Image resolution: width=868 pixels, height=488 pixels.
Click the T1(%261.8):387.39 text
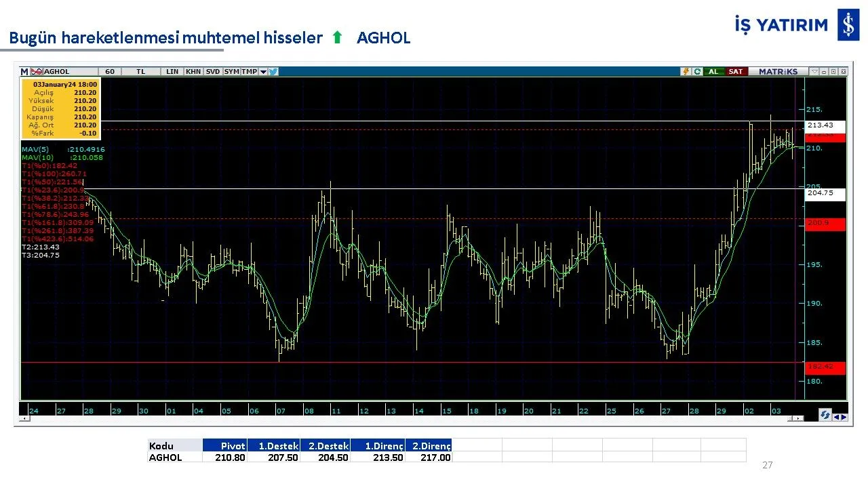(x=58, y=230)
